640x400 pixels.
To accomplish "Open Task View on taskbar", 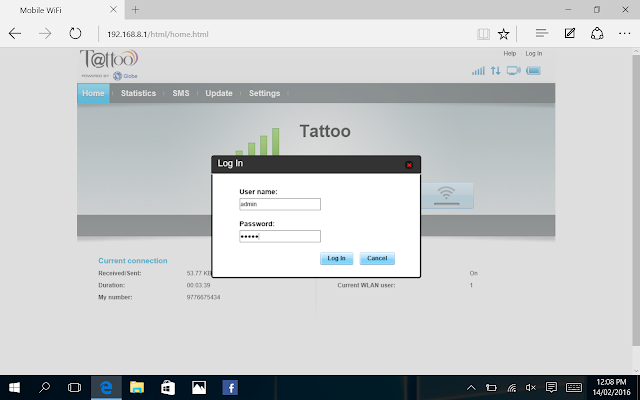I will point(74,387).
